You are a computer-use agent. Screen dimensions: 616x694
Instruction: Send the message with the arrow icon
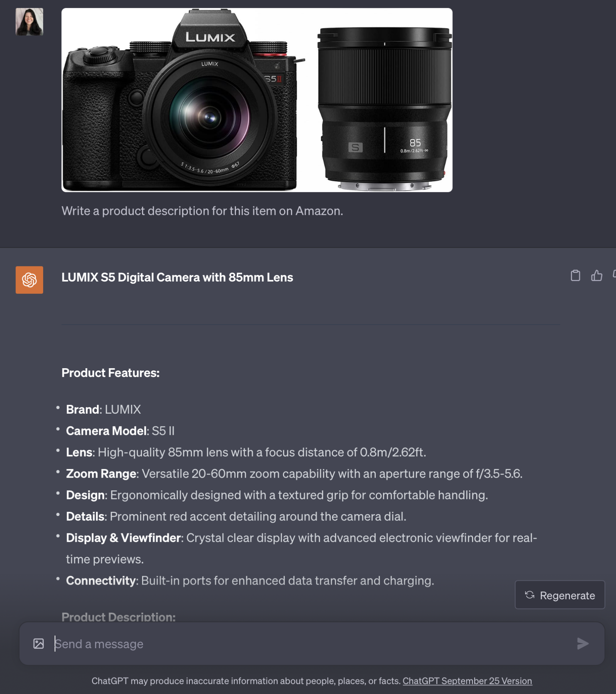[583, 644]
